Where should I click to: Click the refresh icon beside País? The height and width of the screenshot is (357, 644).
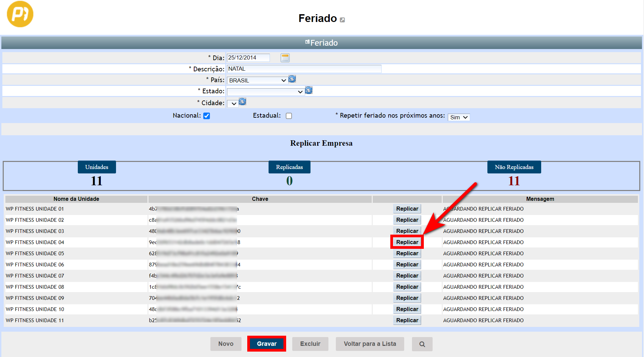coord(292,79)
